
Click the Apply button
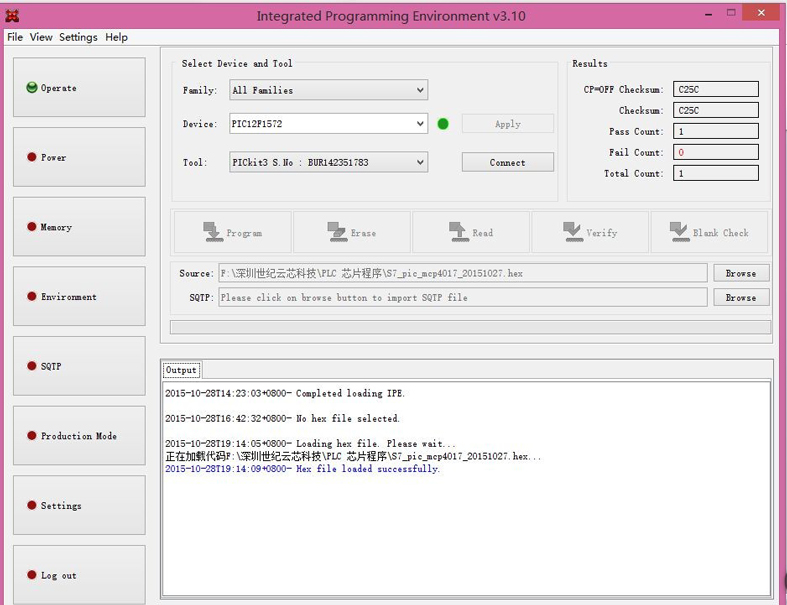[x=507, y=124]
